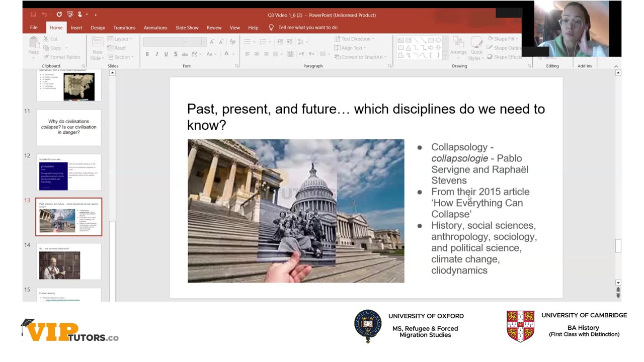Select slide 11 thumbnail about civilisations collapse
Image resolution: width=644 pixels, height=362 pixels.
coord(68,128)
